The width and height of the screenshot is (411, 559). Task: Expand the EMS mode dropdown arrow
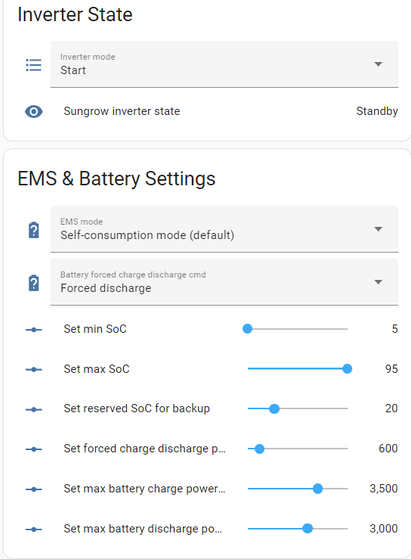click(378, 229)
